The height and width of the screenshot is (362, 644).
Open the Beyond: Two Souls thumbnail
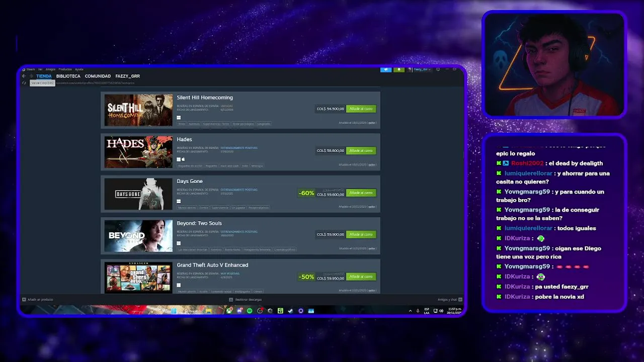click(x=138, y=236)
